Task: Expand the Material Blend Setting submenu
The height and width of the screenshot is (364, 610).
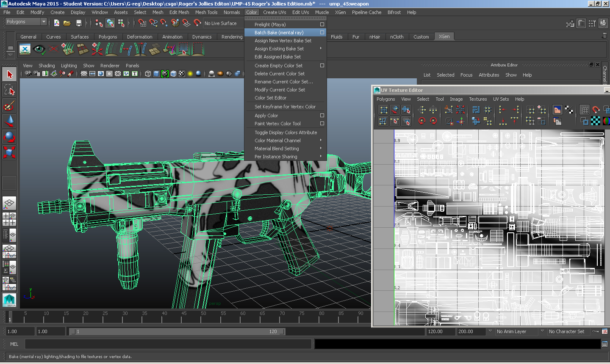Action: pyautogui.click(x=321, y=149)
